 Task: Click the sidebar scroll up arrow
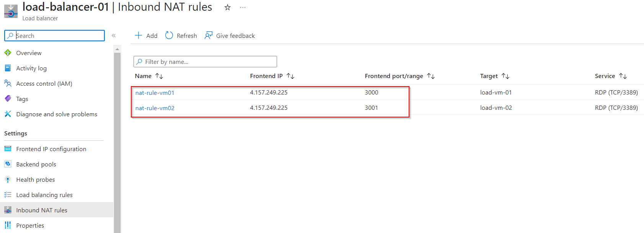(117, 49)
